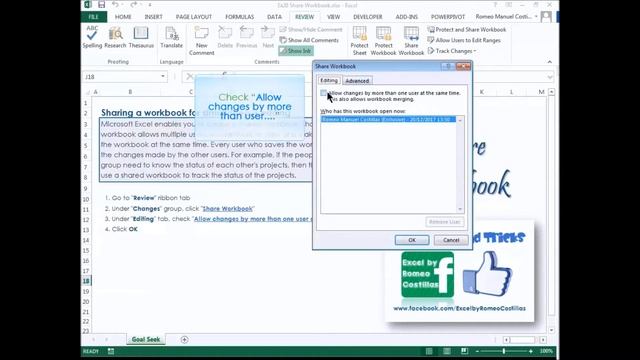Insert a New Comment
The width and height of the screenshot is (640, 360).
[x=202, y=40]
